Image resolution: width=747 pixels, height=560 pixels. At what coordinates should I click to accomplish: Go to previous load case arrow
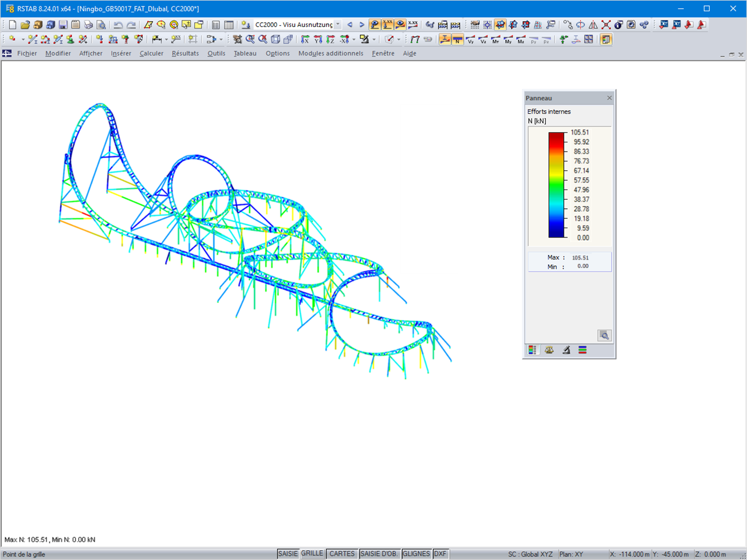coord(350,24)
